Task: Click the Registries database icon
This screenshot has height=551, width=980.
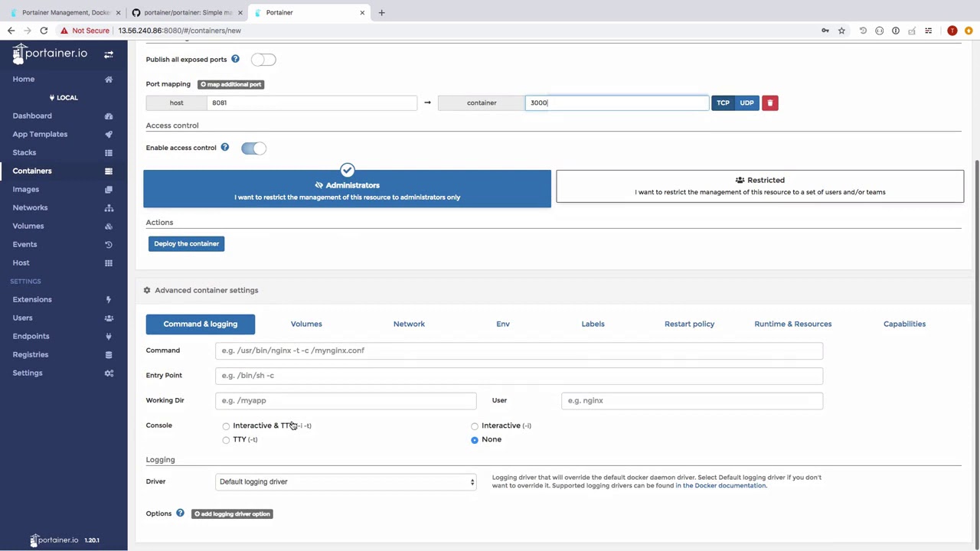Action: point(109,355)
